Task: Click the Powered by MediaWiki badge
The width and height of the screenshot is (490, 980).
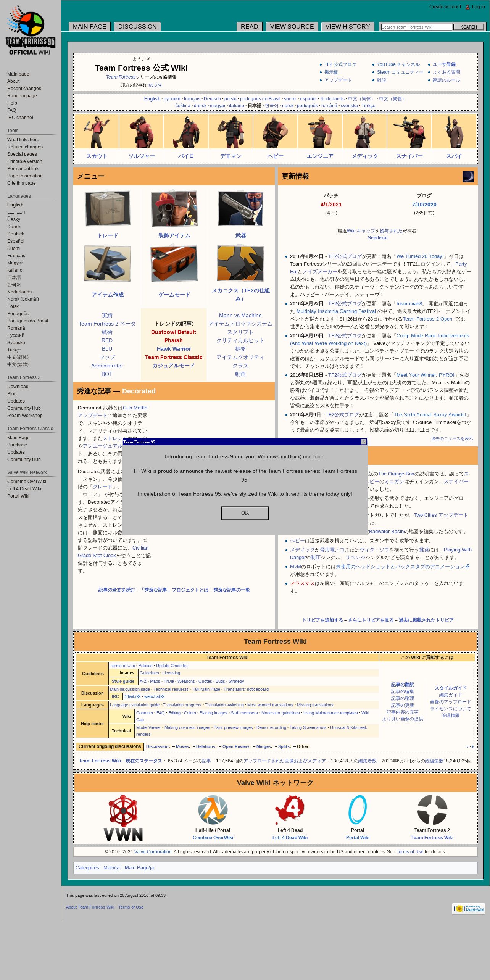Action: pyautogui.click(x=469, y=909)
